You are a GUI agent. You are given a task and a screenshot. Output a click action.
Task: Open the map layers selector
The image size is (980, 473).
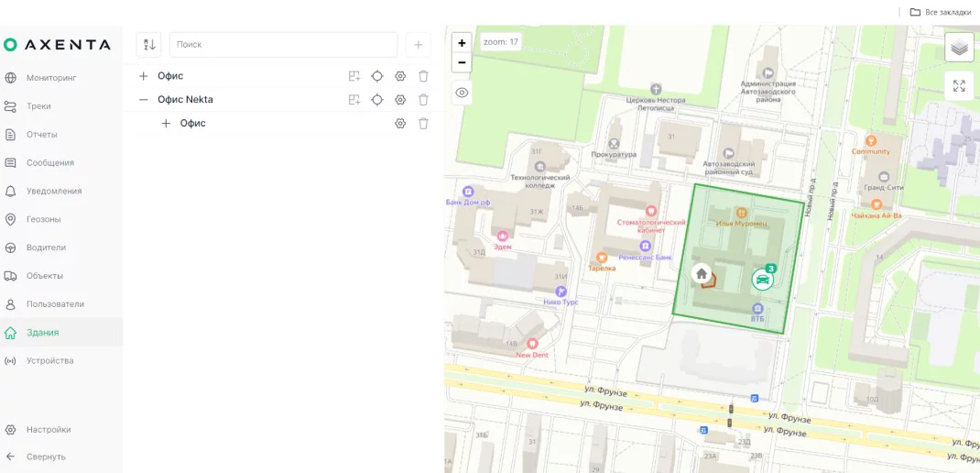click(x=959, y=47)
